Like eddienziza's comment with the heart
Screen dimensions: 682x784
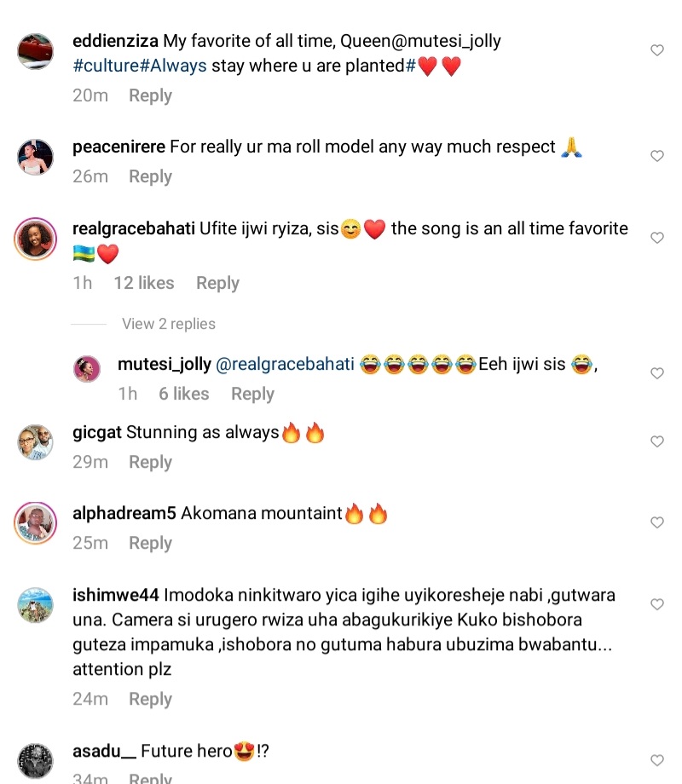(x=657, y=51)
